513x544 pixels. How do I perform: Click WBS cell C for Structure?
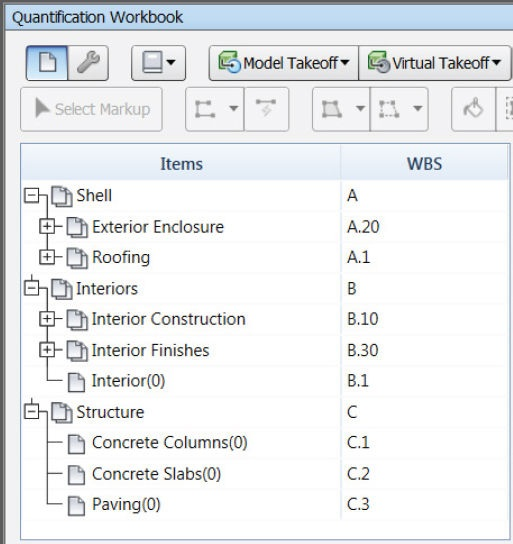tap(424, 412)
